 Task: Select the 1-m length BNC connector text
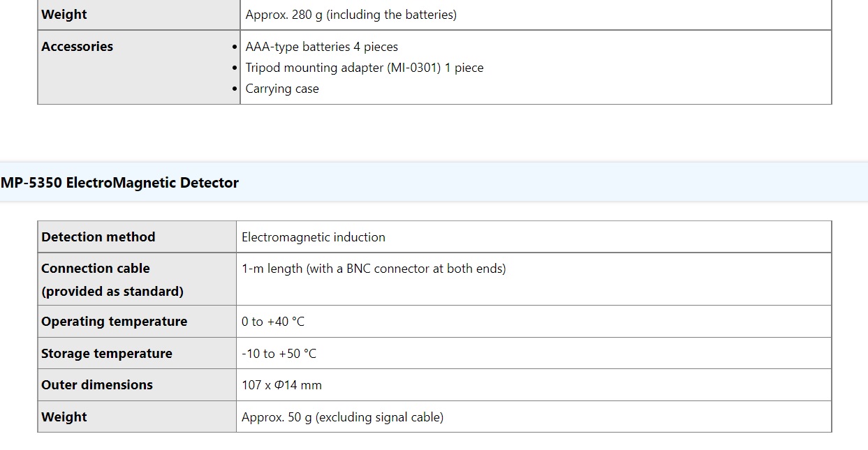pyautogui.click(x=374, y=269)
